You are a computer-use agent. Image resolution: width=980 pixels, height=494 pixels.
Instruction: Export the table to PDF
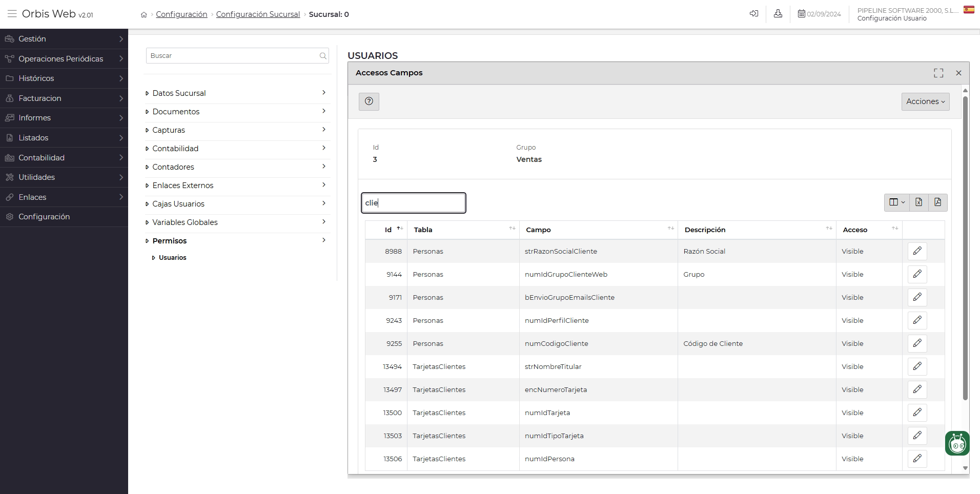click(937, 202)
